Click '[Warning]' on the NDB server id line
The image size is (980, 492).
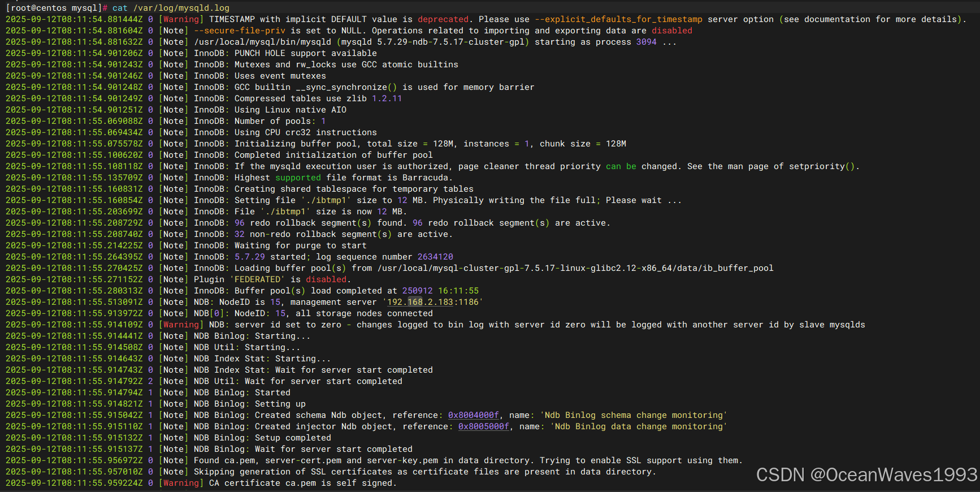pos(181,325)
